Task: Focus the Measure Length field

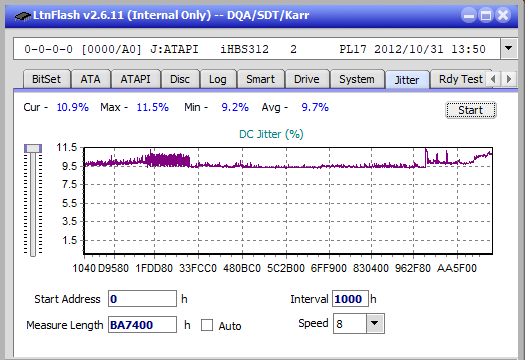Action: (142, 325)
